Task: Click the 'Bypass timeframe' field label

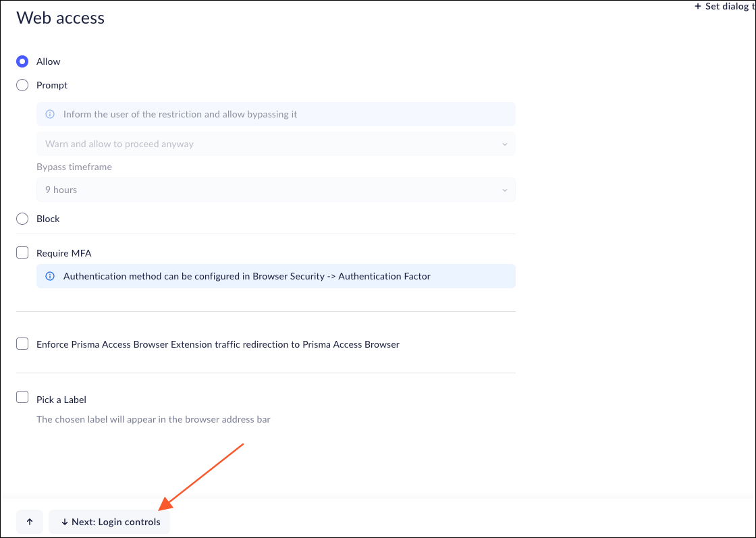Action: click(74, 167)
